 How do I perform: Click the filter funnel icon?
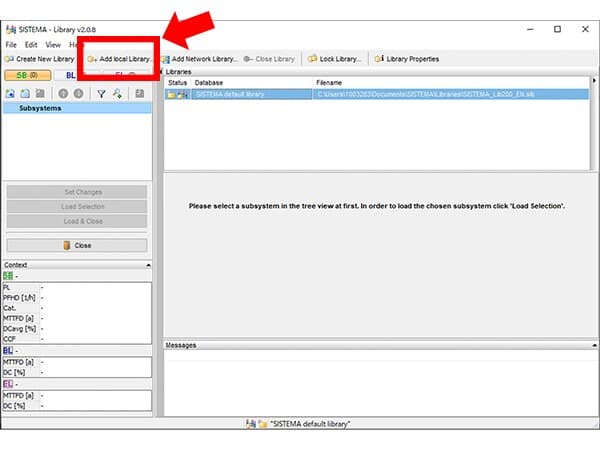(101, 93)
